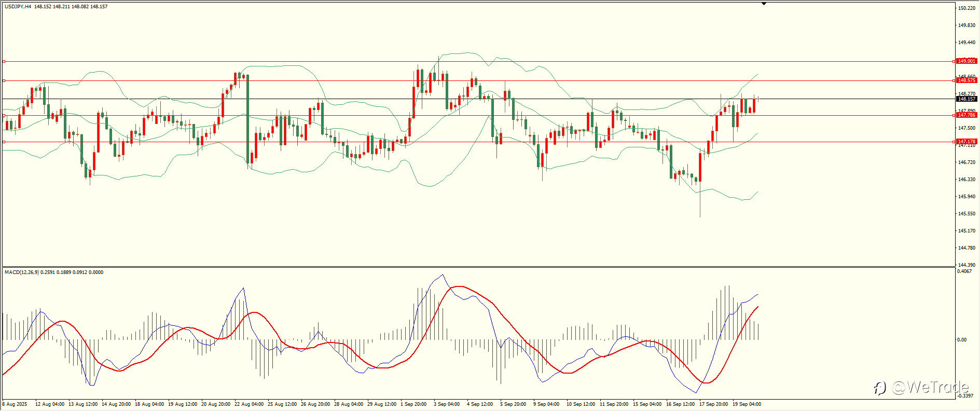Image resolution: width=980 pixels, height=411 pixels.
Task: Click the 148.575 red price label
Action: [x=967, y=80]
